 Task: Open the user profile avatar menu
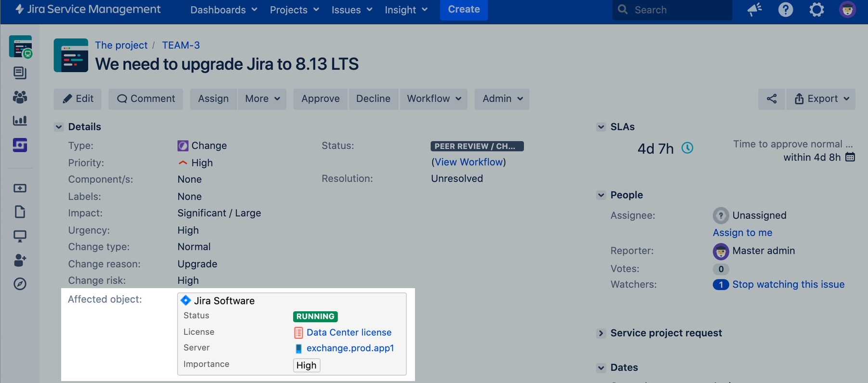click(847, 10)
